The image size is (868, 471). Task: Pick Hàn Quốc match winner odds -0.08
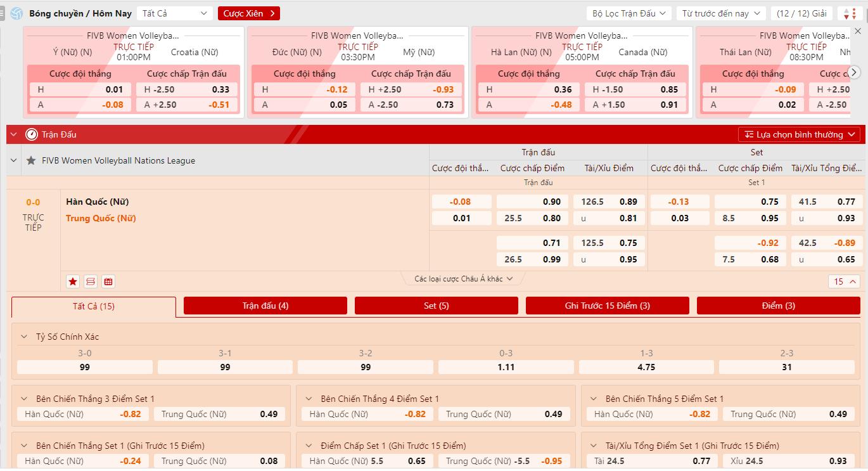click(x=461, y=202)
